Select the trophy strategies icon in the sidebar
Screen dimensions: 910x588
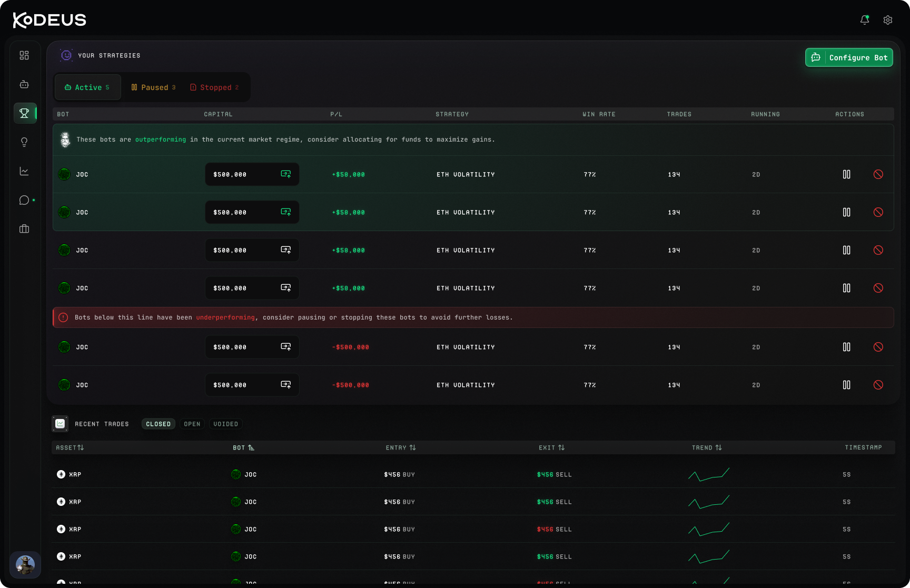coord(24,113)
